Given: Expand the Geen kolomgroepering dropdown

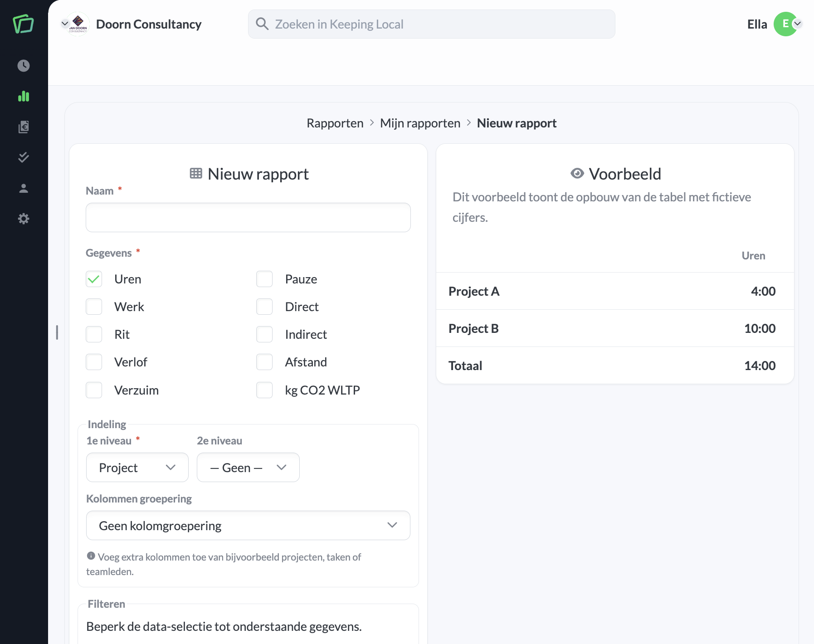Looking at the screenshot, I should [248, 525].
